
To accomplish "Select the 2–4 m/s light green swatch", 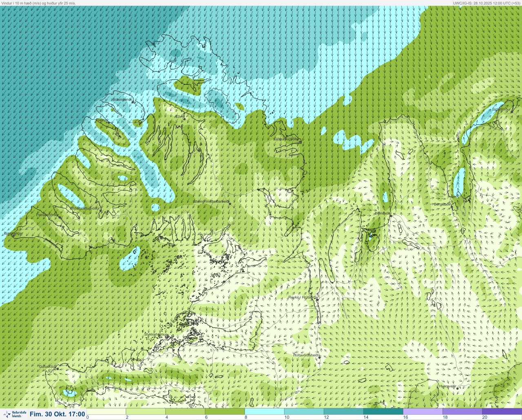I will [x=146, y=411].
